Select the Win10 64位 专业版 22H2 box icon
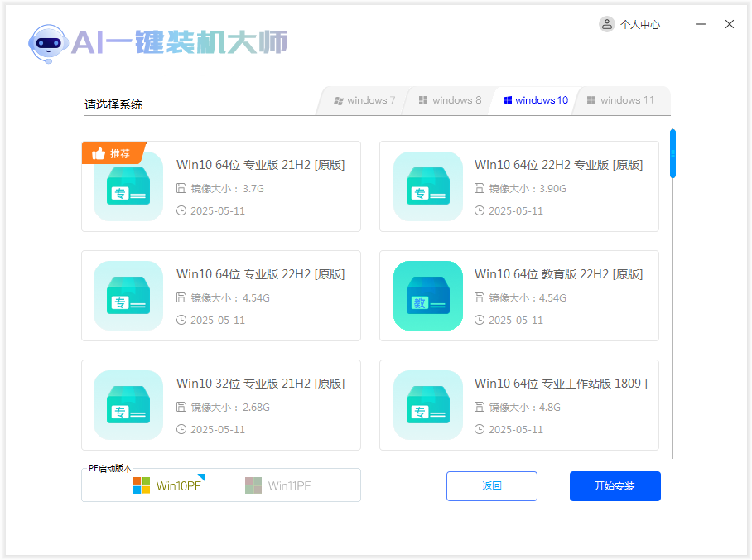 point(128,296)
